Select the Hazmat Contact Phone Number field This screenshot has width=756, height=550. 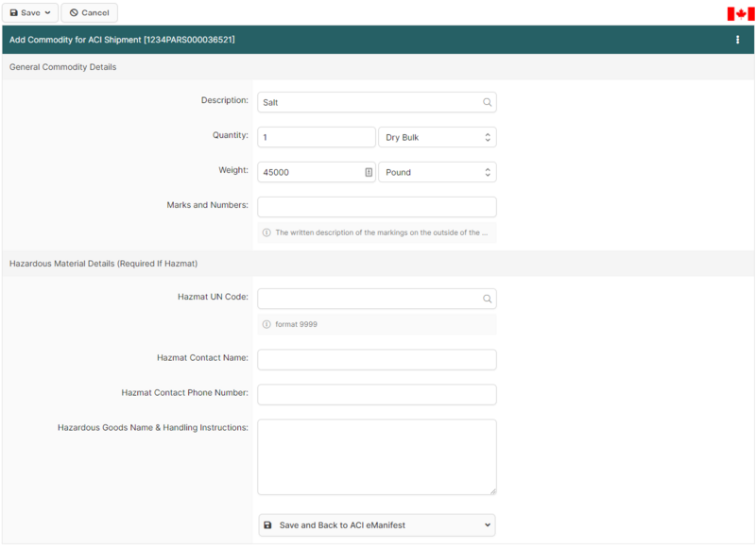tap(376, 394)
